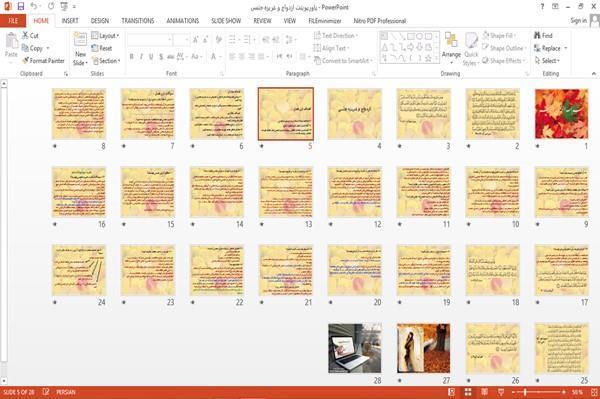
Task: Open the Align Text dropdown
Action: 331,48
